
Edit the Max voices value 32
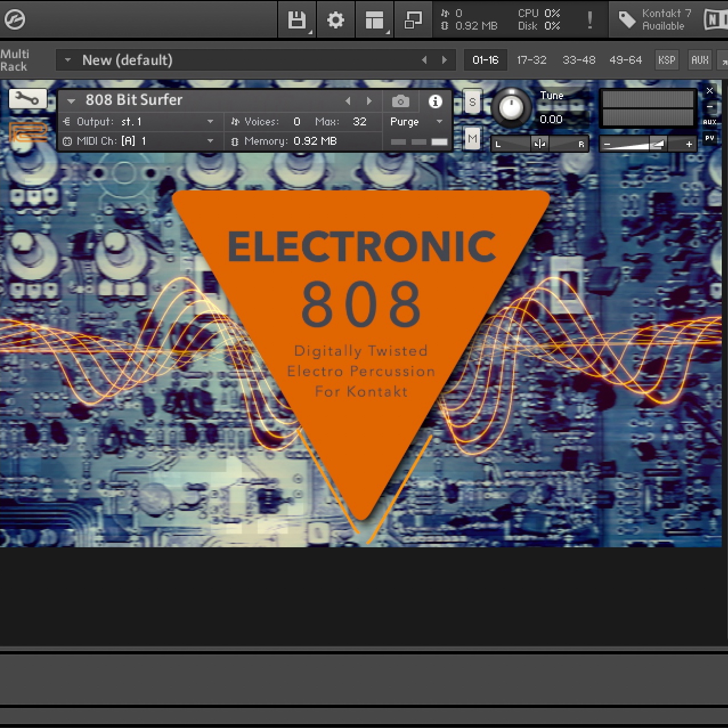pos(359,121)
